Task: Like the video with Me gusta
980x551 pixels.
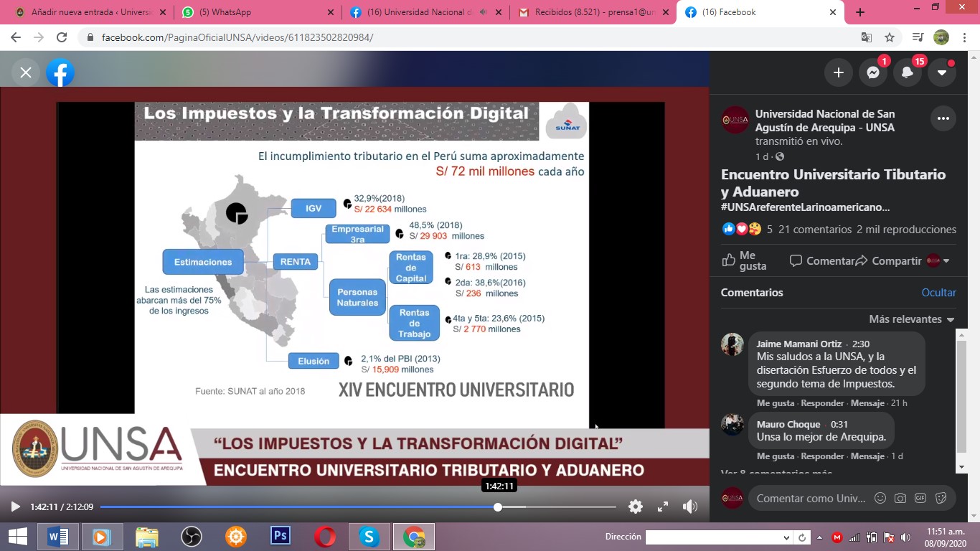Action: click(744, 260)
